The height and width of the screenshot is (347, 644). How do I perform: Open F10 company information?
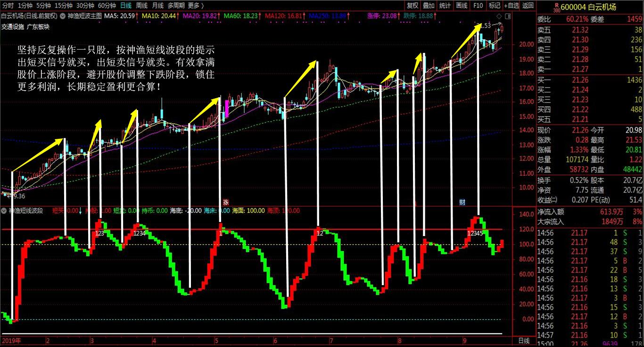point(478,5)
